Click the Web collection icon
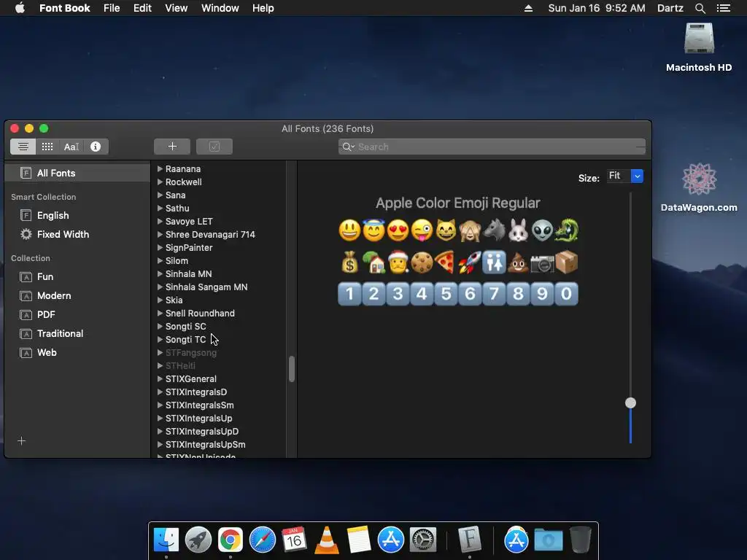Image resolution: width=747 pixels, height=560 pixels. tap(26, 352)
